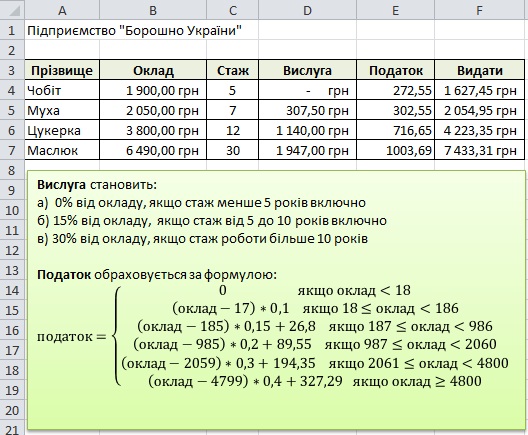The height and width of the screenshot is (435, 528).
Task: Click Стаж cell with value 12
Action: point(232,130)
